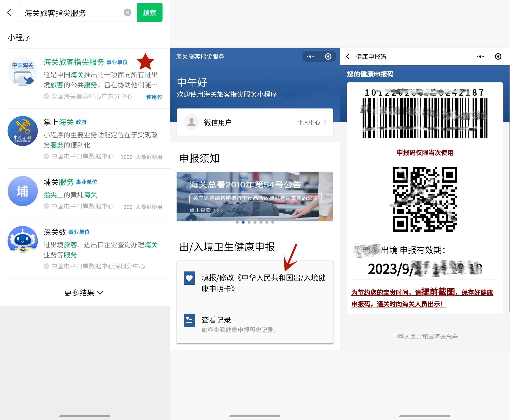This screenshot has width=510, height=420.
Task: Select the 埔关服务 result title
Action: [x=59, y=182]
